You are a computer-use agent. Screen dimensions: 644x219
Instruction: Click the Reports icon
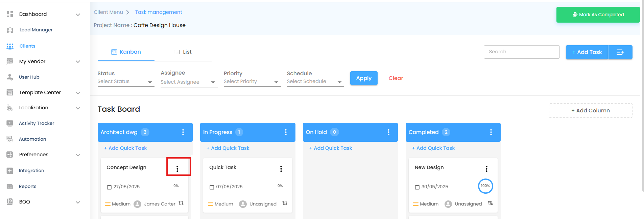(10, 187)
